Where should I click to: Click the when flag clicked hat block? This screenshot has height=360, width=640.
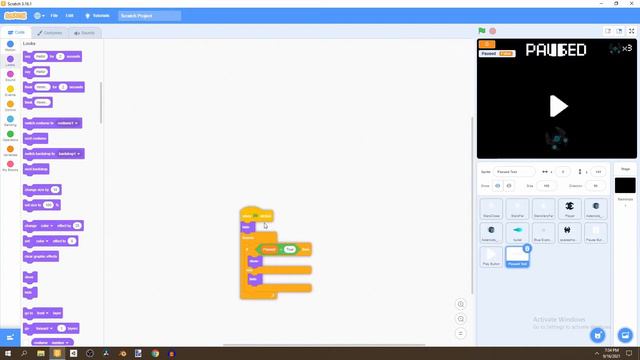pyautogui.click(x=257, y=214)
